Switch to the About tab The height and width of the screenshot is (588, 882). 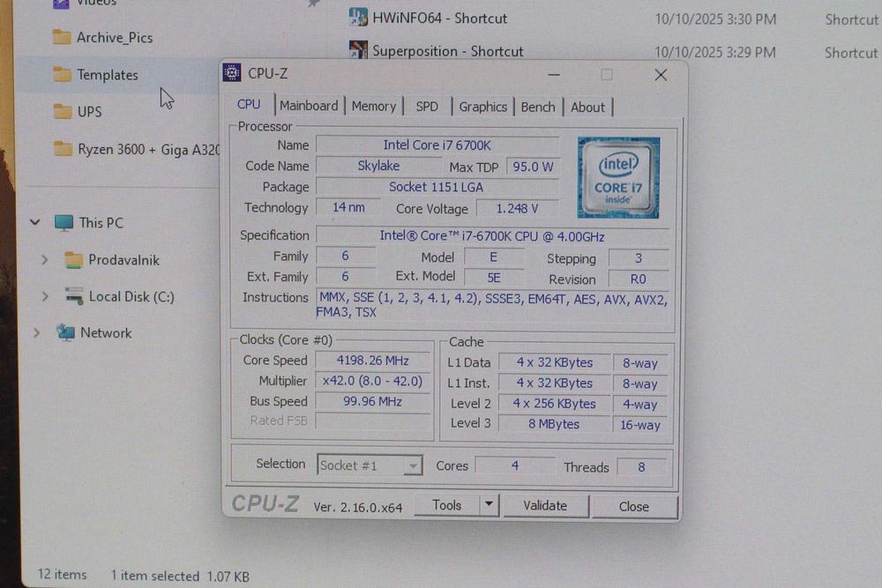coord(587,108)
